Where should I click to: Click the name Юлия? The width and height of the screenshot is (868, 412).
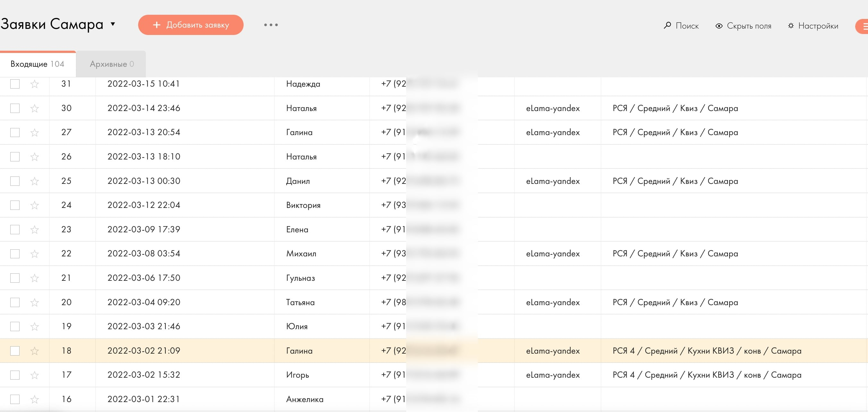296,326
